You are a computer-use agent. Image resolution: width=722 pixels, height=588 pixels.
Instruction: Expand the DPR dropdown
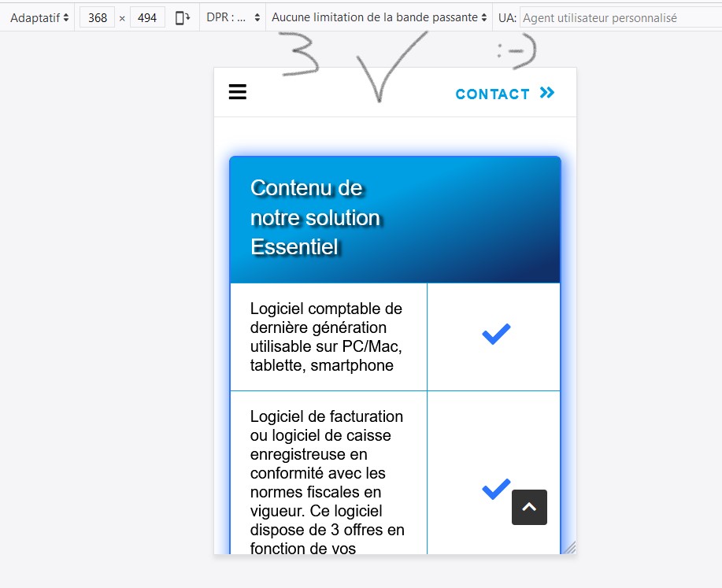pyautogui.click(x=232, y=17)
